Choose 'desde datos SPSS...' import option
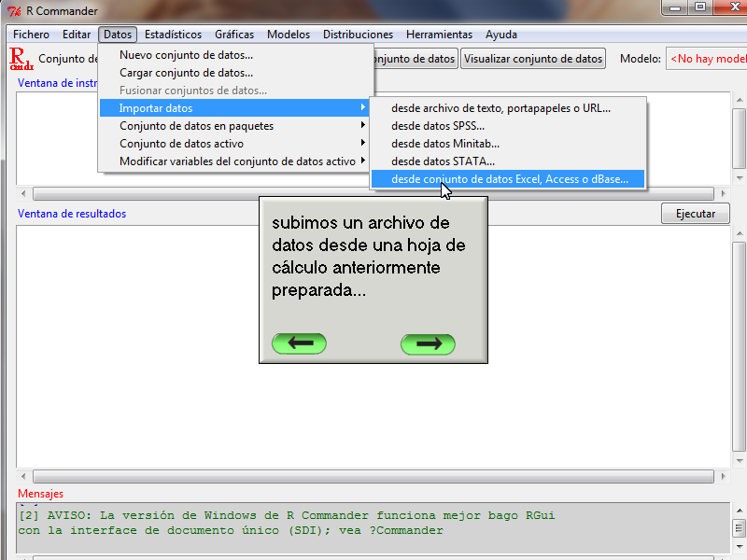The image size is (747, 560). point(438,126)
